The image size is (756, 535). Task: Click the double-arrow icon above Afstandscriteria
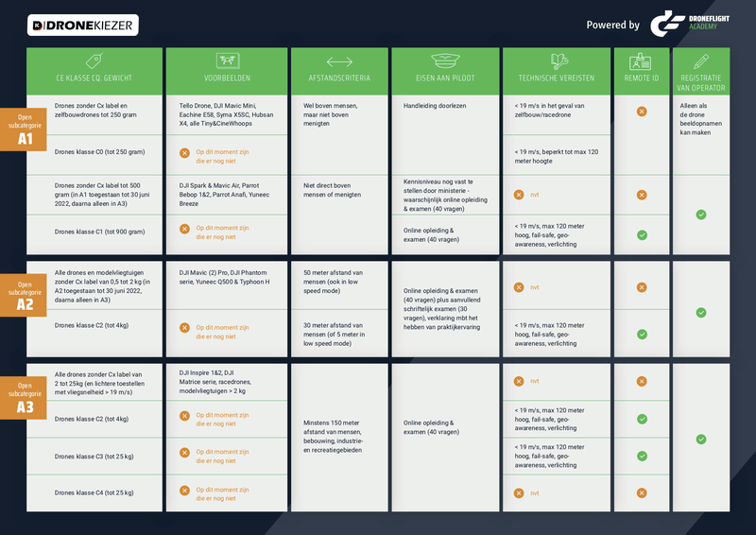tap(339, 60)
